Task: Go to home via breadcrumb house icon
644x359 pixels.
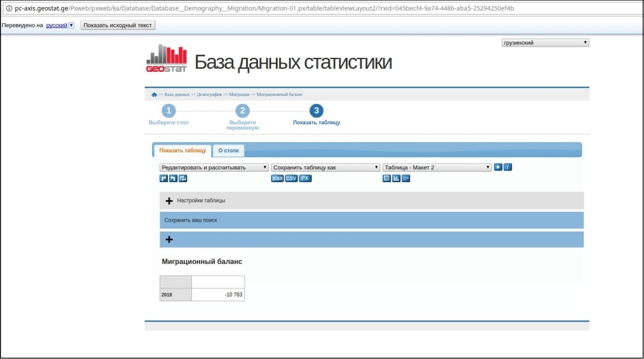Action: 154,95
